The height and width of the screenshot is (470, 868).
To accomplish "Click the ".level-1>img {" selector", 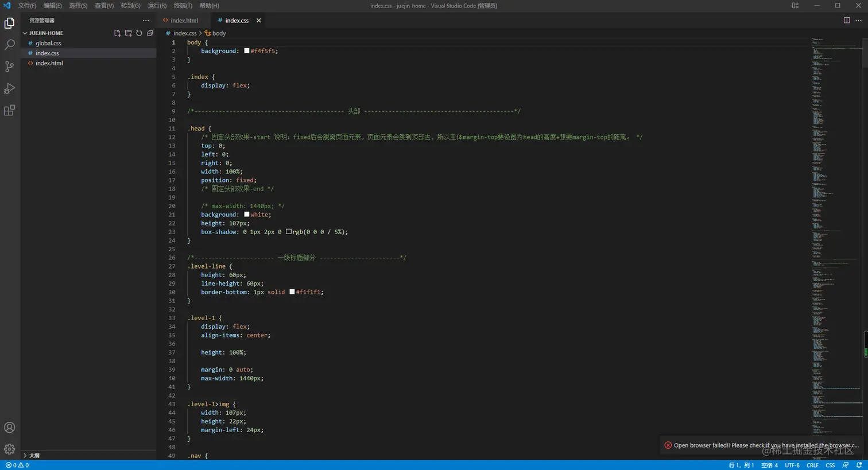I will [x=211, y=404].
